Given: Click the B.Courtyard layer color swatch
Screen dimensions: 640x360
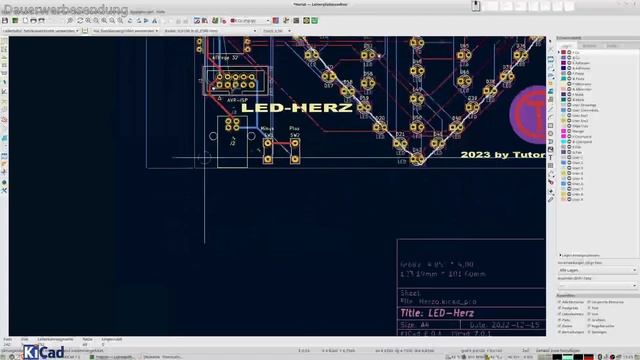Looking at the screenshot, I should coord(564,142).
